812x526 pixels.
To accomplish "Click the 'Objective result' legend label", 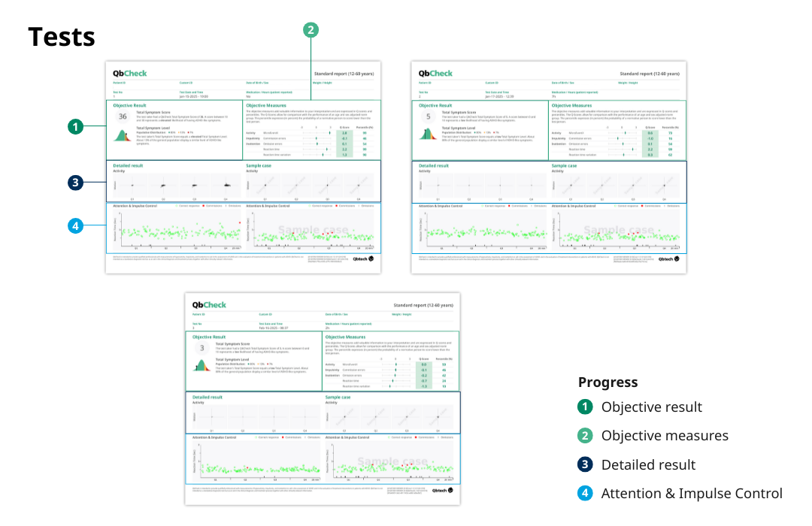I will (651, 407).
